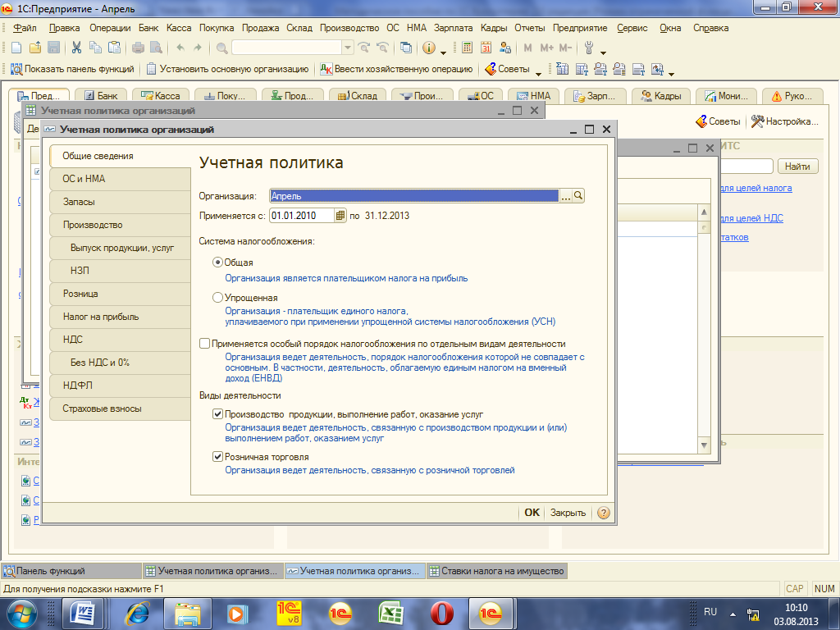This screenshot has height=630, width=840.
Task: Open the Calendar toolbar icon
Action: 486,48
